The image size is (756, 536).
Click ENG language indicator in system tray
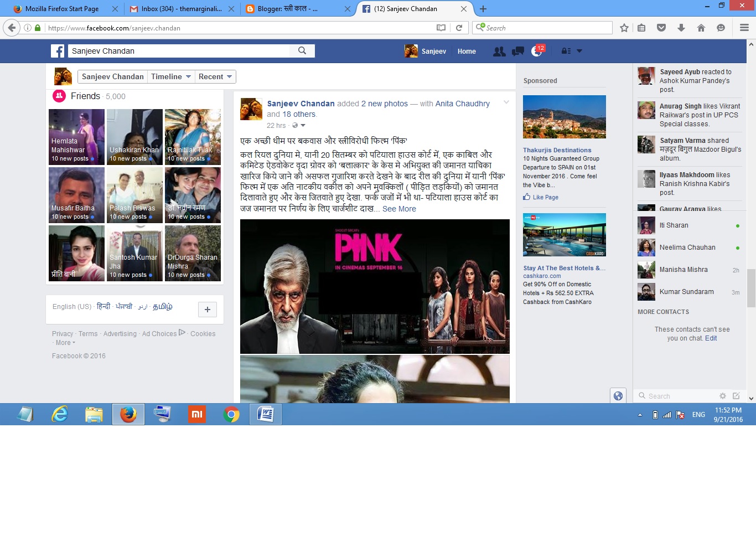click(x=698, y=415)
